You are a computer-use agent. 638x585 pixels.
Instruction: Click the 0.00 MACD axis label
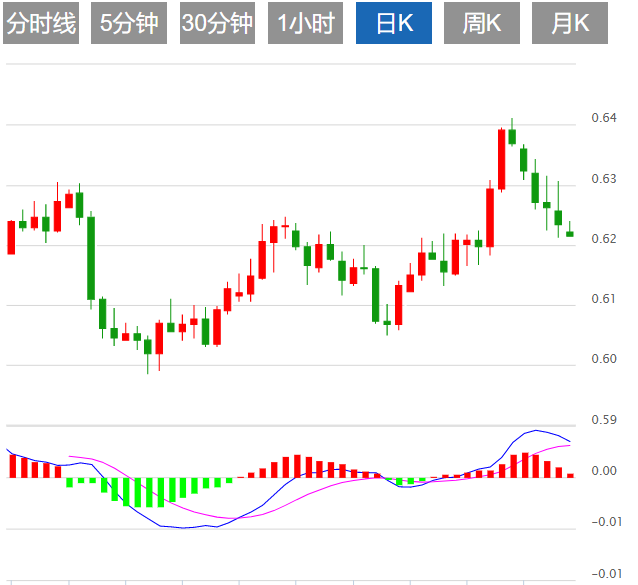click(604, 471)
